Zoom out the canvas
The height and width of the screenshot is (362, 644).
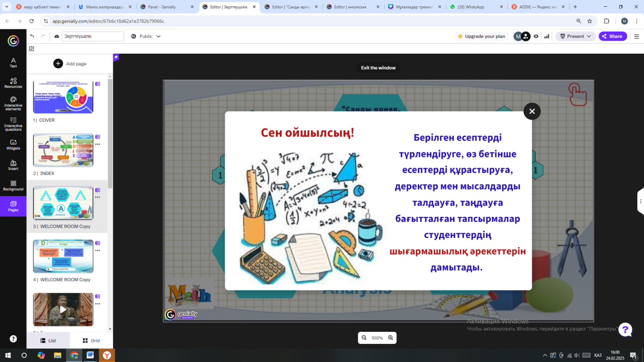pos(364,338)
